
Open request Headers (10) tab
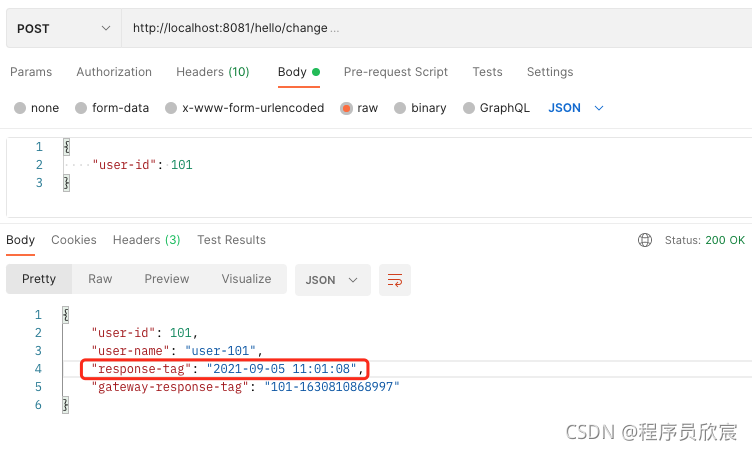pyautogui.click(x=213, y=72)
